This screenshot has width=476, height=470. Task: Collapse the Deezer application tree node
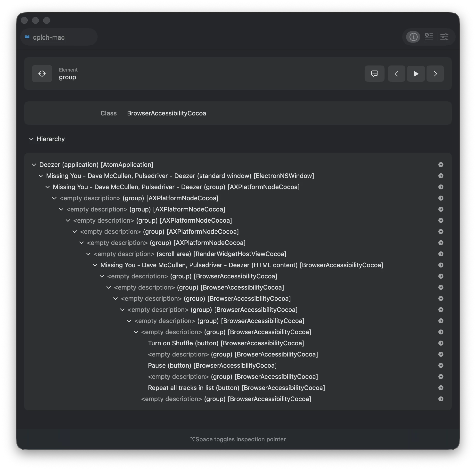click(34, 165)
